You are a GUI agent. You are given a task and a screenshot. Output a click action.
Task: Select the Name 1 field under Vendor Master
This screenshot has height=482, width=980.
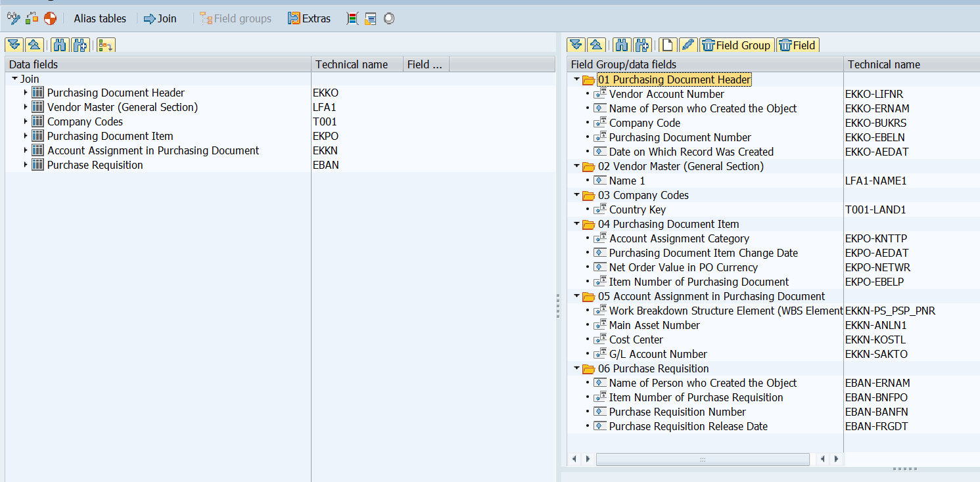628,180
